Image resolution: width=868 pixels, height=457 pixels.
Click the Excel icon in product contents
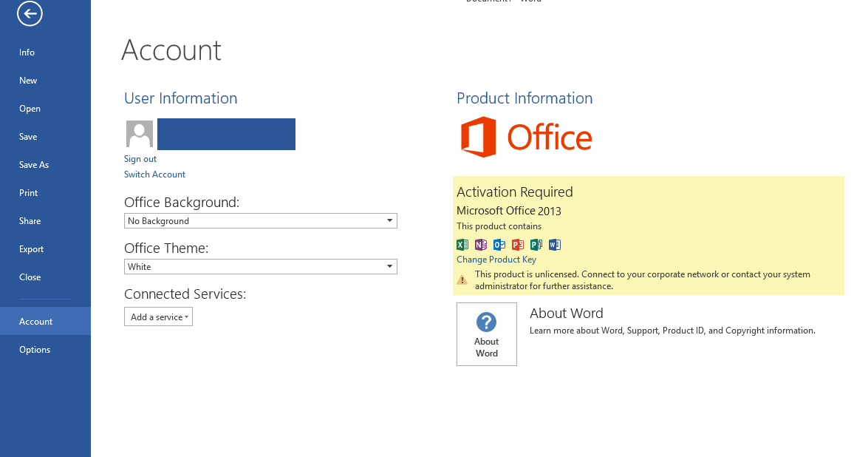click(x=462, y=244)
